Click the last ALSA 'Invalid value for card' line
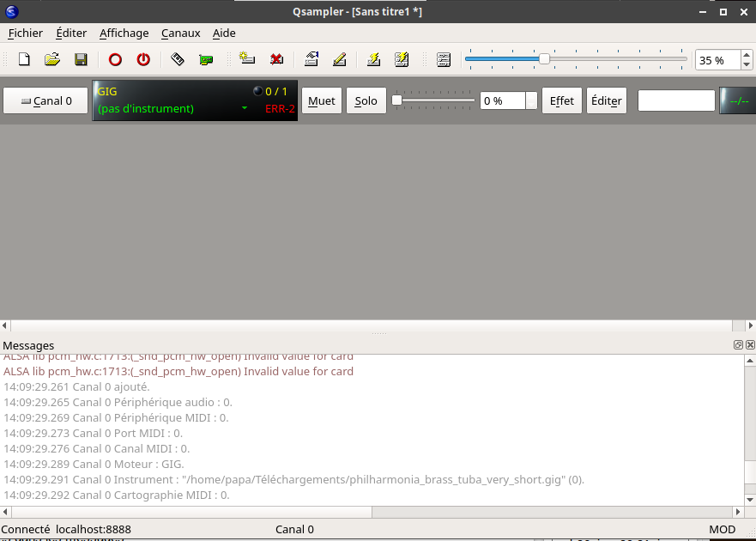 point(178,371)
